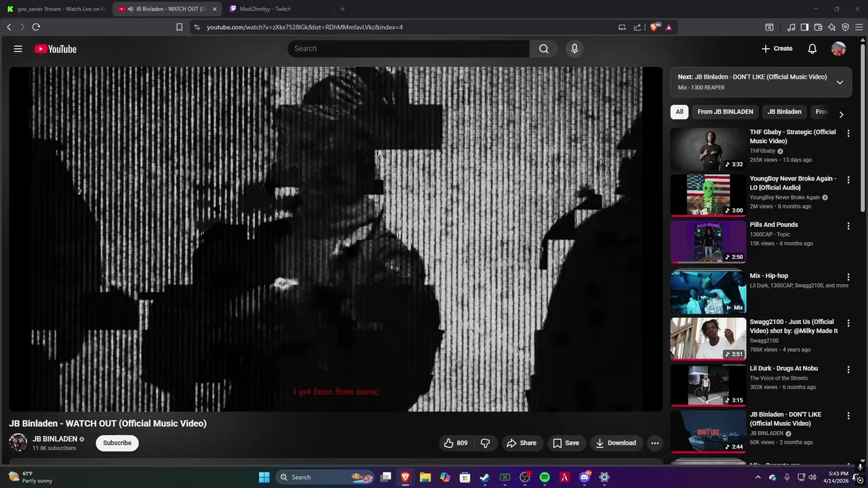
Task: Open Discord from the taskbar
Action: (x=584, y=477)
